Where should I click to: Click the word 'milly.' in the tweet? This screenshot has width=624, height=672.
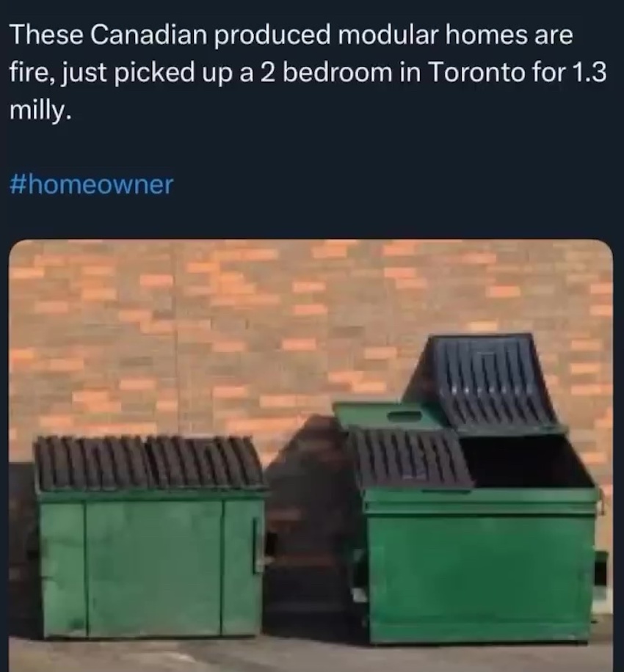click(40, 111)
